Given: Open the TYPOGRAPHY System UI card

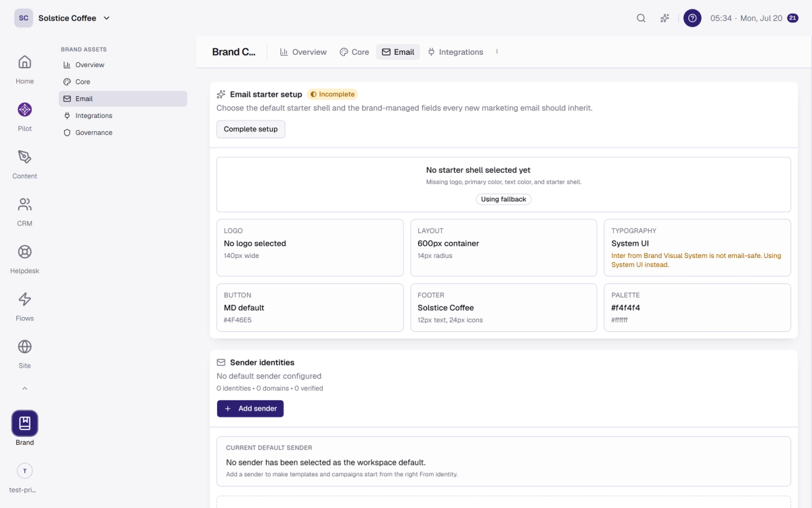Looking at the screenshot, I should tap(697, 247).
